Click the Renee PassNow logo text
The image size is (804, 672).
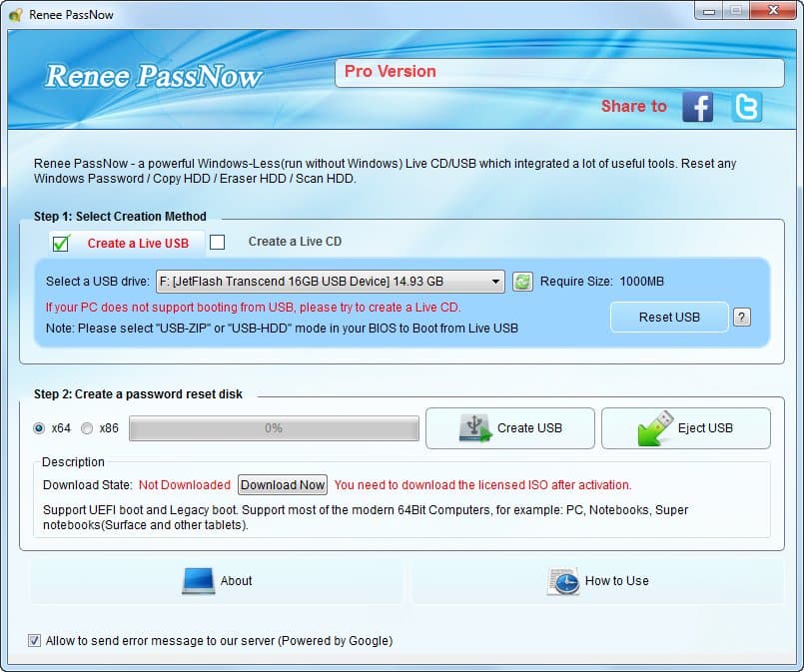(154, 76)
